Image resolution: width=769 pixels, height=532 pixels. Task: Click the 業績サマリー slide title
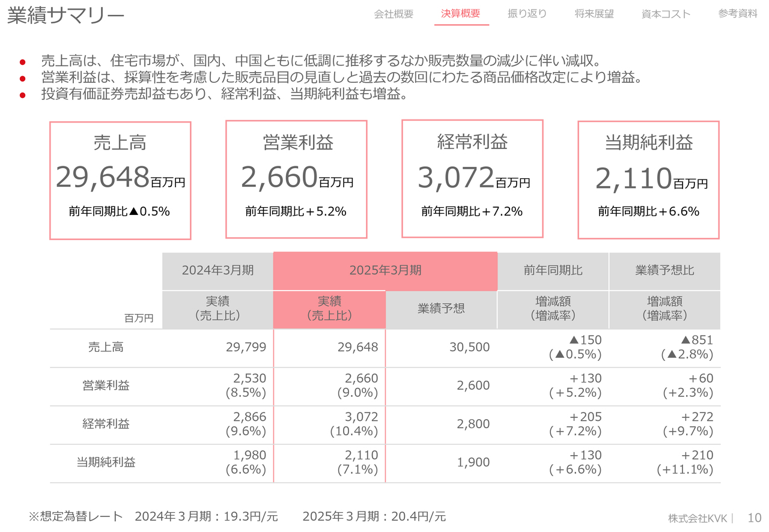pyautogui.click(x=65, y=16)
